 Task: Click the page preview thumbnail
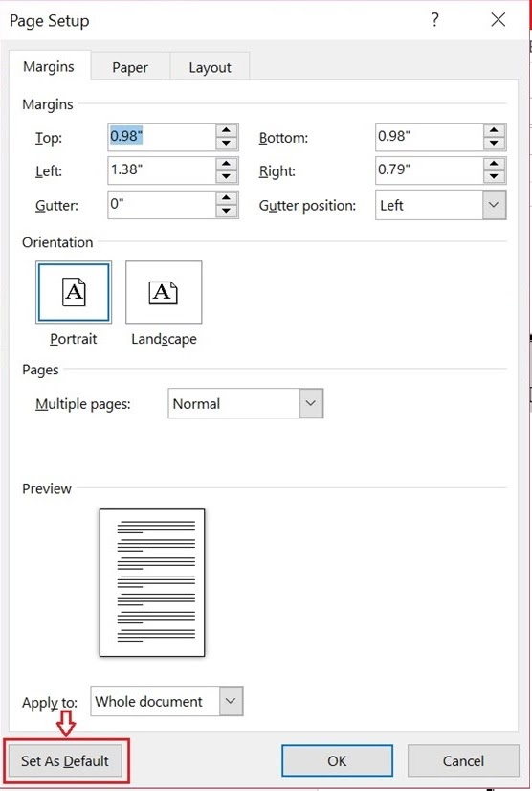pyautogui.click(x=152, y=582)
